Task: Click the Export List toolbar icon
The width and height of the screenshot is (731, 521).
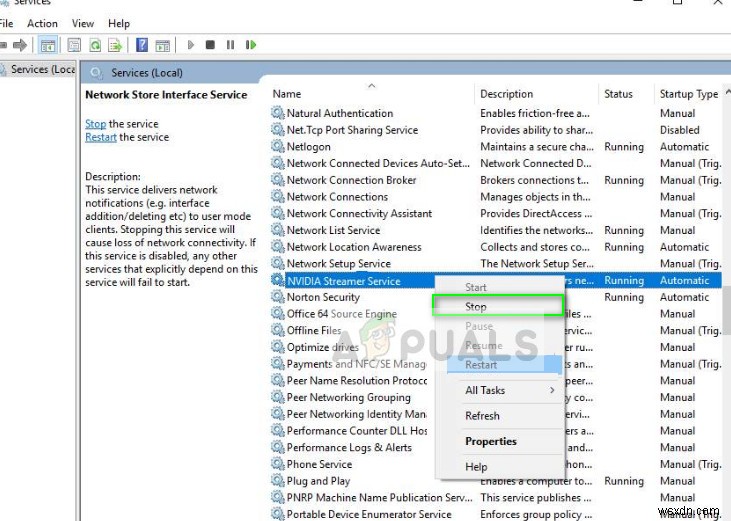Action: 115,45
